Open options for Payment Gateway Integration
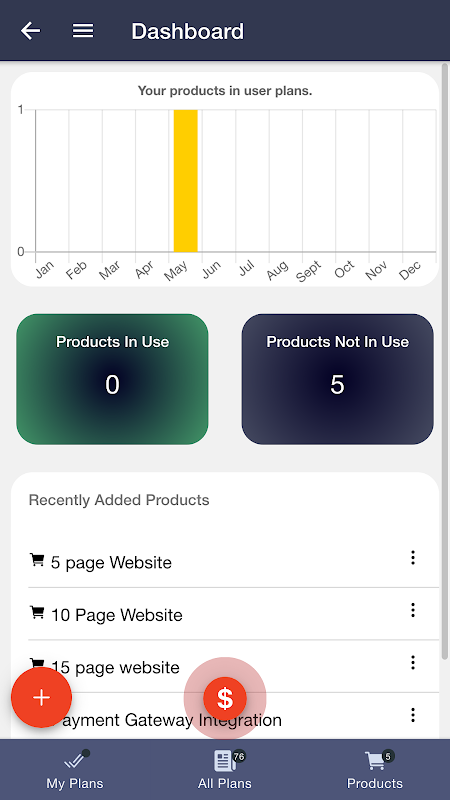Screen dimensions: 450x800 pyautogui.click(x=413, y=715)
